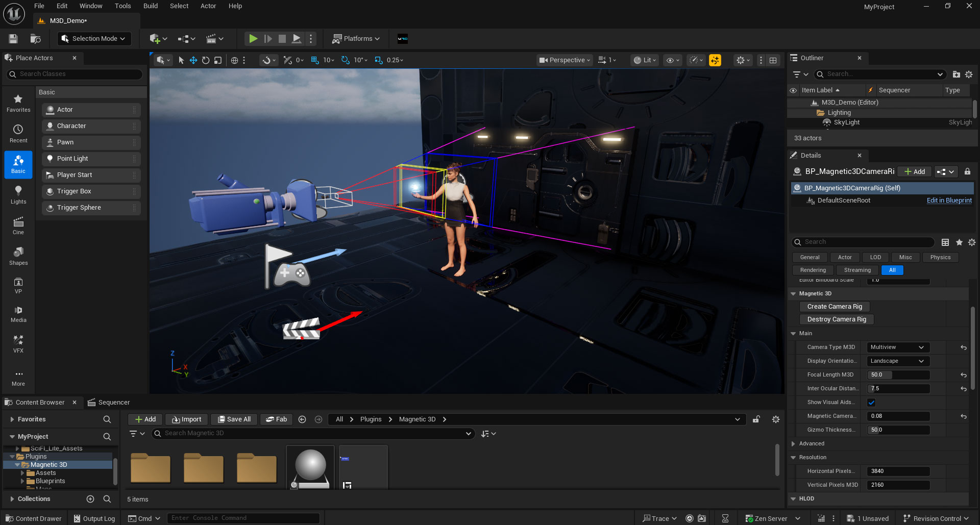Viewport: 980px width, 525px height.
Task: Open the Selection Mode dropdown
Action: tap(94, 39)
